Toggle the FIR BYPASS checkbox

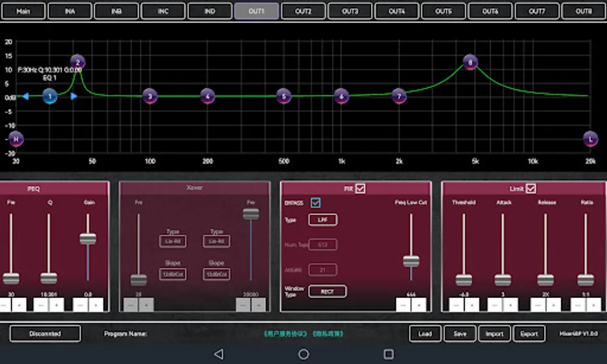[315, 203]
